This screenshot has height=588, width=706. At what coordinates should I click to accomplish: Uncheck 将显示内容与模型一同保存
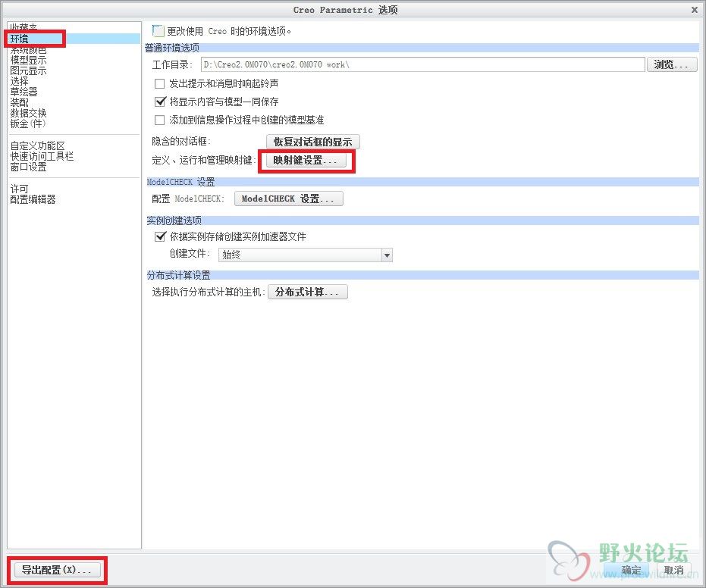tap(160, 102)
